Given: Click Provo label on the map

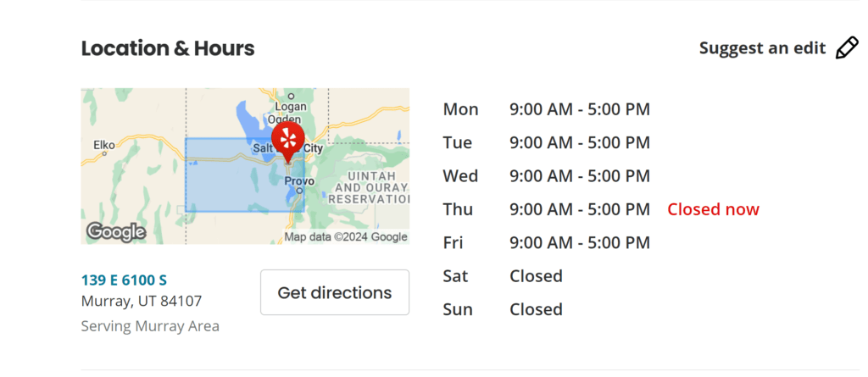Looking at the screenshot, I should tap(299, 181).
